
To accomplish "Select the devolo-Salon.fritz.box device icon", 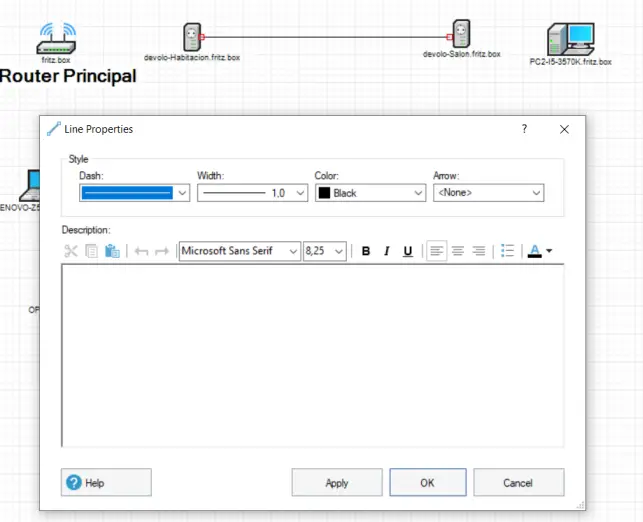I will tap(461, 34).
